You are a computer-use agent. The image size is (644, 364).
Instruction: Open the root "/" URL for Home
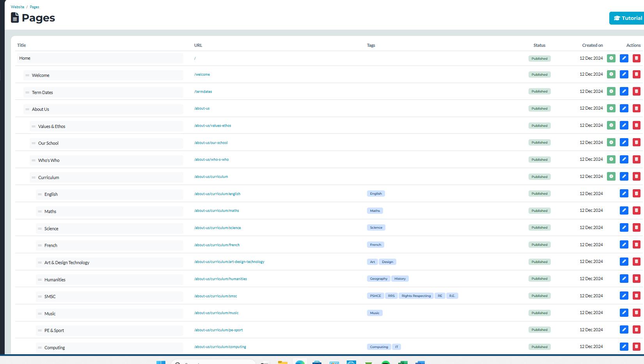[195, 59]
